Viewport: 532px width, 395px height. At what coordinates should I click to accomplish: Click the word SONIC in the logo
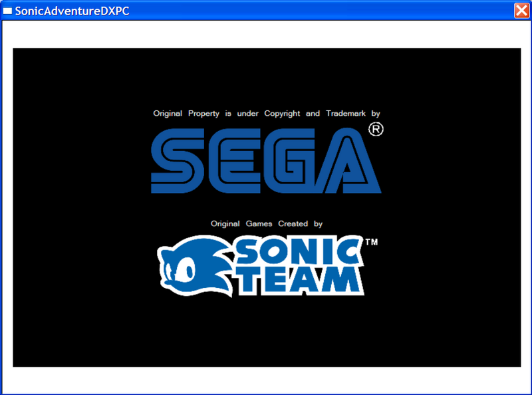click(x=297, y=251)
